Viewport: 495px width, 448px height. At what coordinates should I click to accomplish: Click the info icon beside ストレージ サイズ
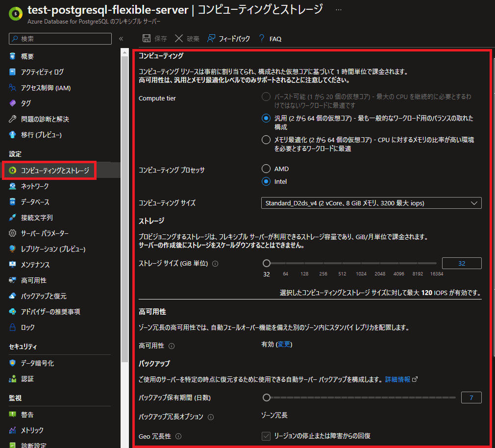215,264
